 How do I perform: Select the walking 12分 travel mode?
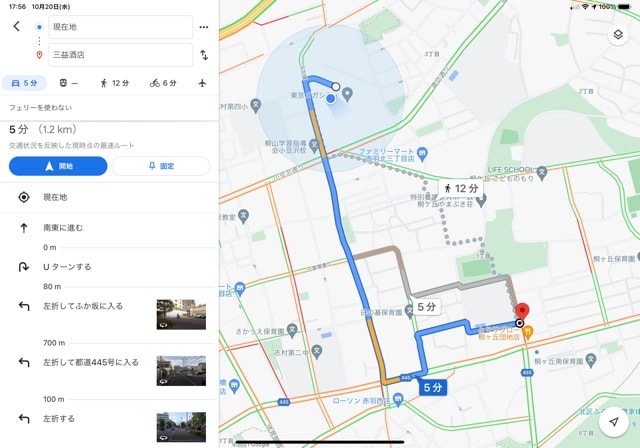pos(115,83)
